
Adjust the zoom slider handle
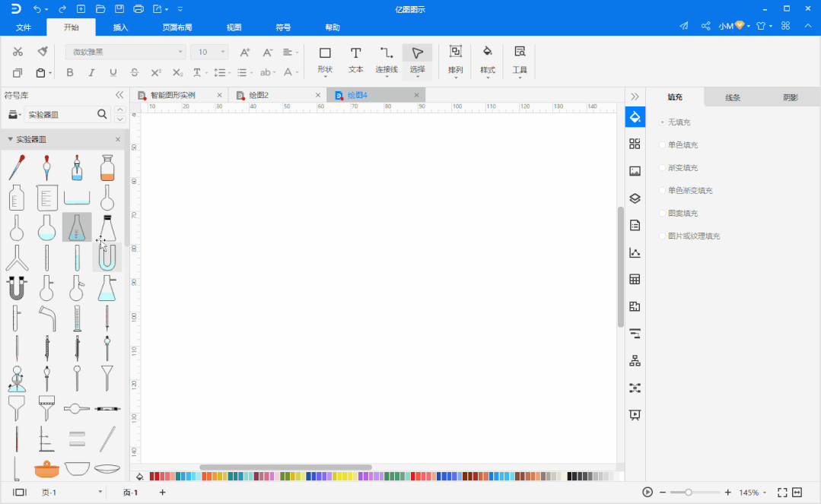689,493
